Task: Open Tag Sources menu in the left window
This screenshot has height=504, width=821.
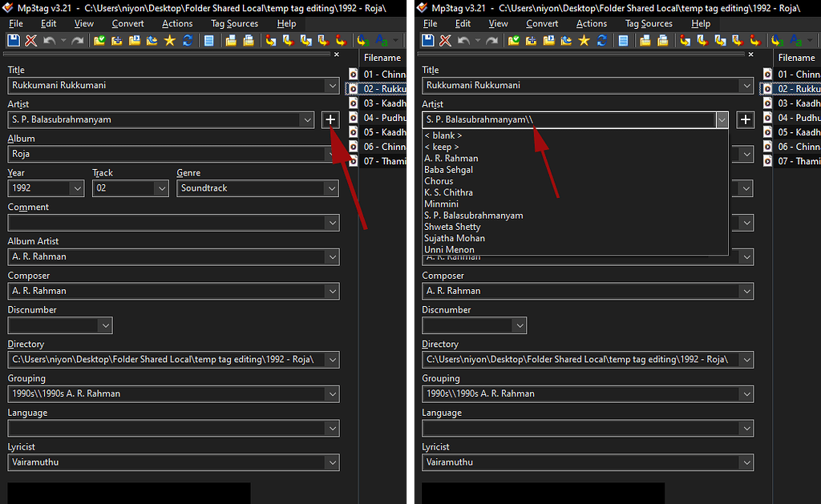Action: pos(235,23)
